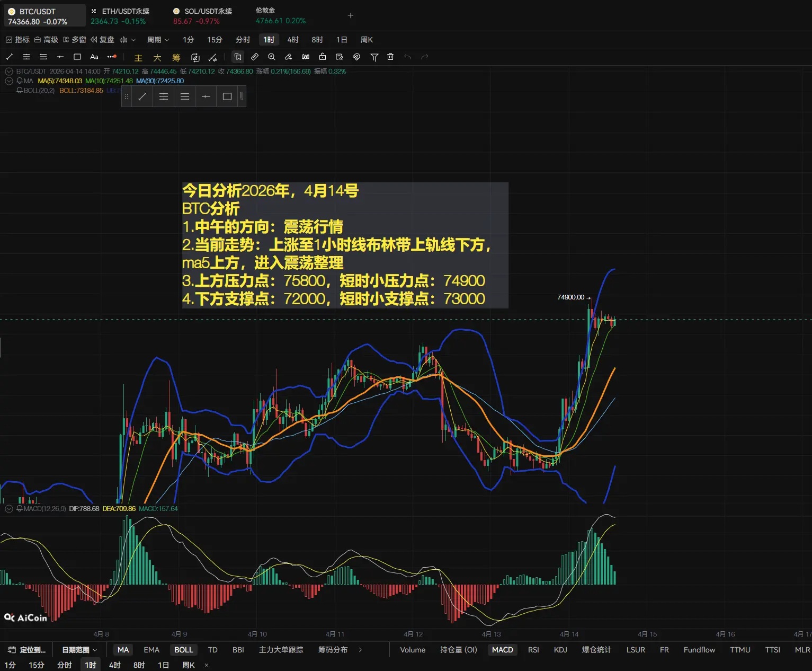Enable the Volume sub-indicator

click(x=413, y=650)
